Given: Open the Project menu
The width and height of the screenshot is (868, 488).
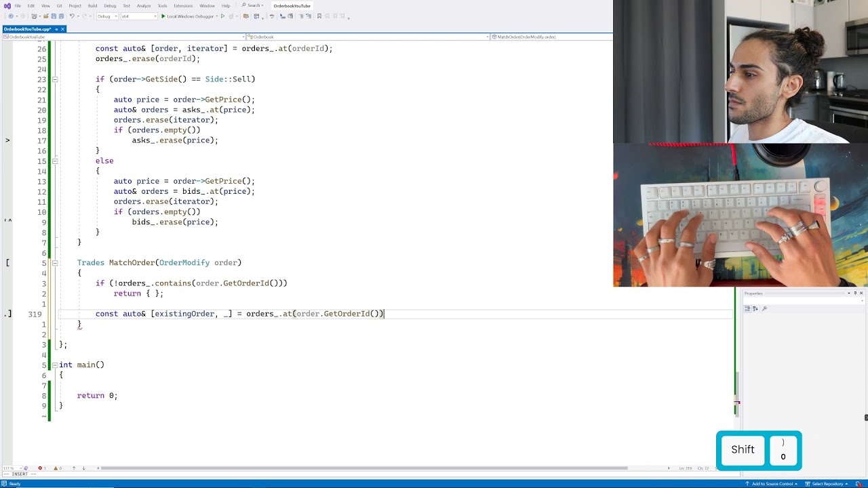Looking at the screenshot, I should 75,5.
